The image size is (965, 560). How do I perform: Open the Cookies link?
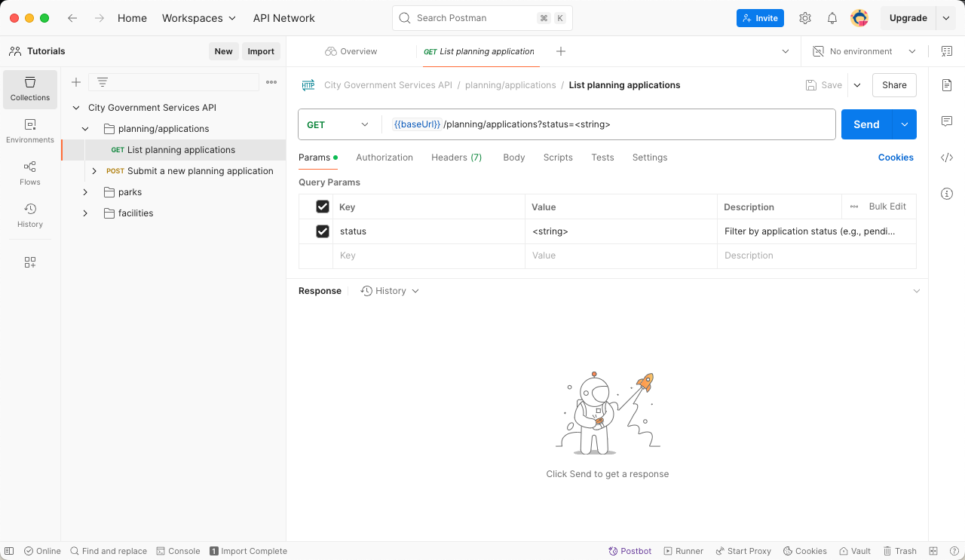(896, 158)
